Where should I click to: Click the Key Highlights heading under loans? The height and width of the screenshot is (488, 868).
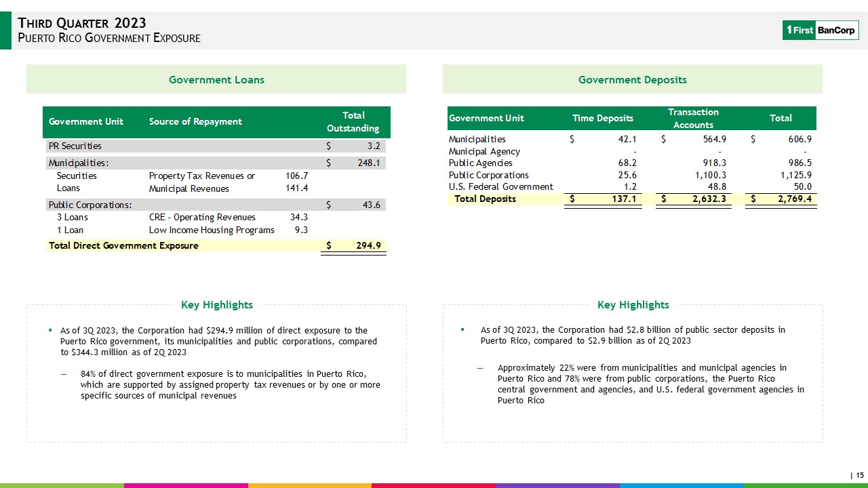point(216,305)
